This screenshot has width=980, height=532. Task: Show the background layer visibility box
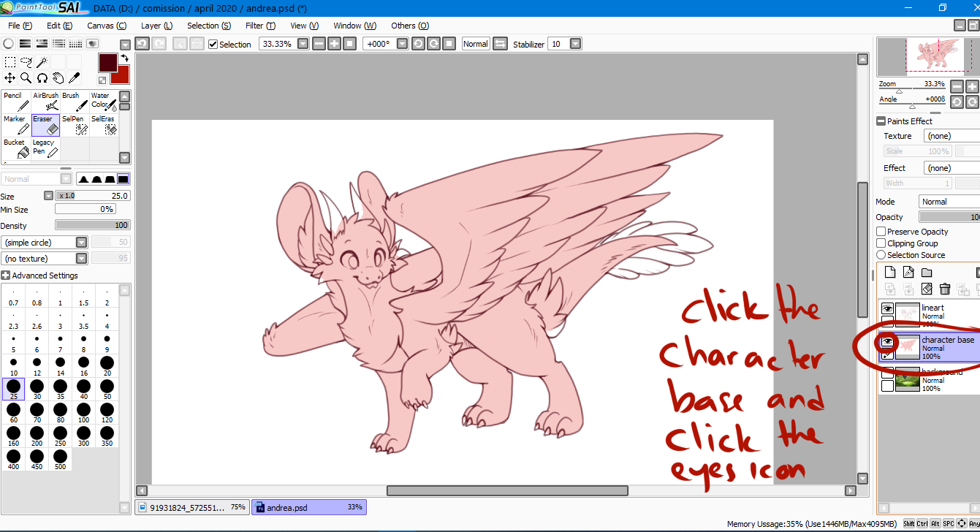click(887, 373)
